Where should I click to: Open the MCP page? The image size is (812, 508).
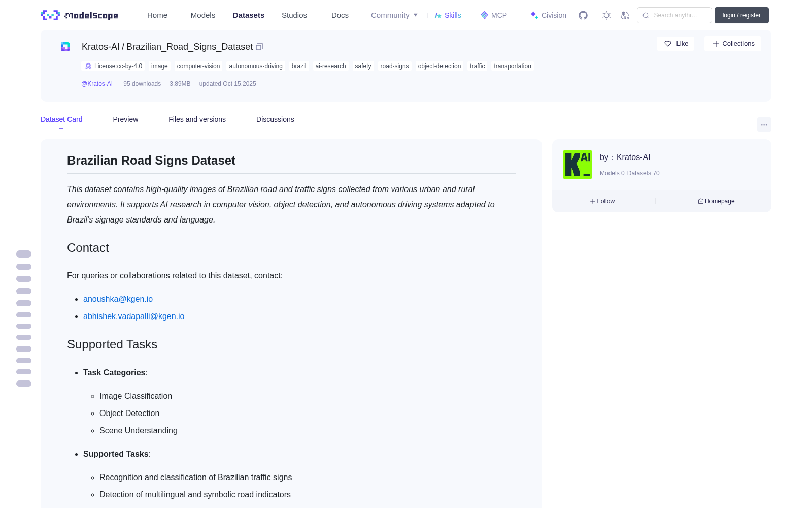(493, 15)
